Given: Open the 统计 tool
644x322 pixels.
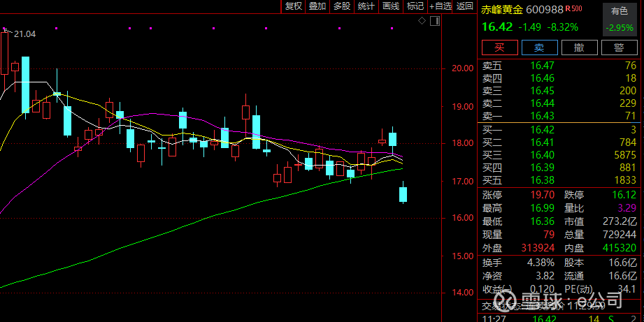Looking at the screenshot, I should point(366,6).
